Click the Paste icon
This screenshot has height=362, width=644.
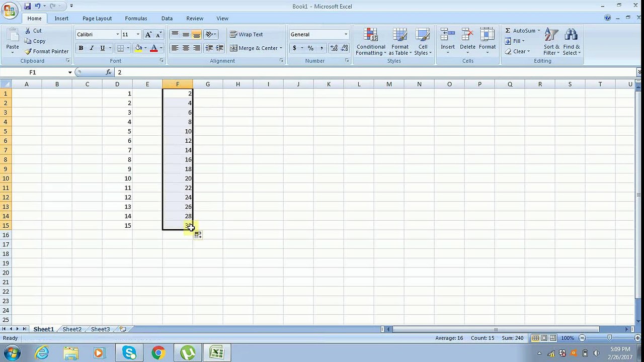(13, 35)
